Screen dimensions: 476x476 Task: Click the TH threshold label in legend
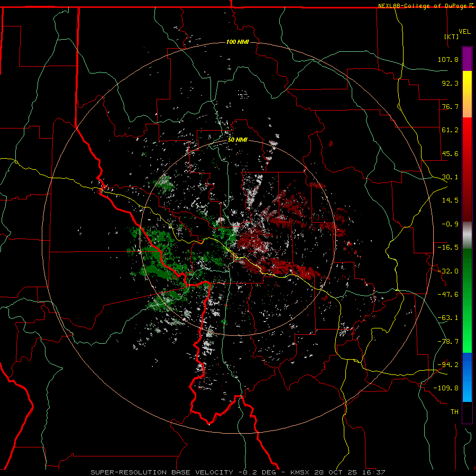[x=454, y=412]
